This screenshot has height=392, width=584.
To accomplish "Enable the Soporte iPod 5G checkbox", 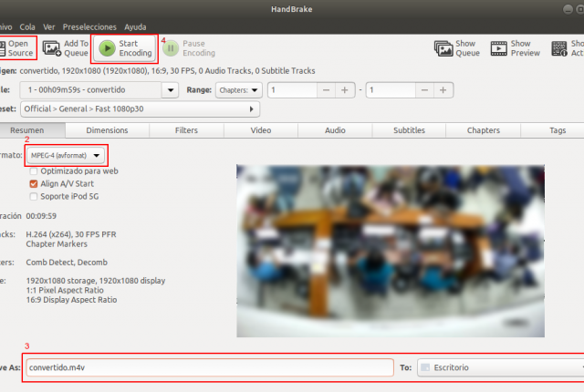I will [x=34, y=196].
